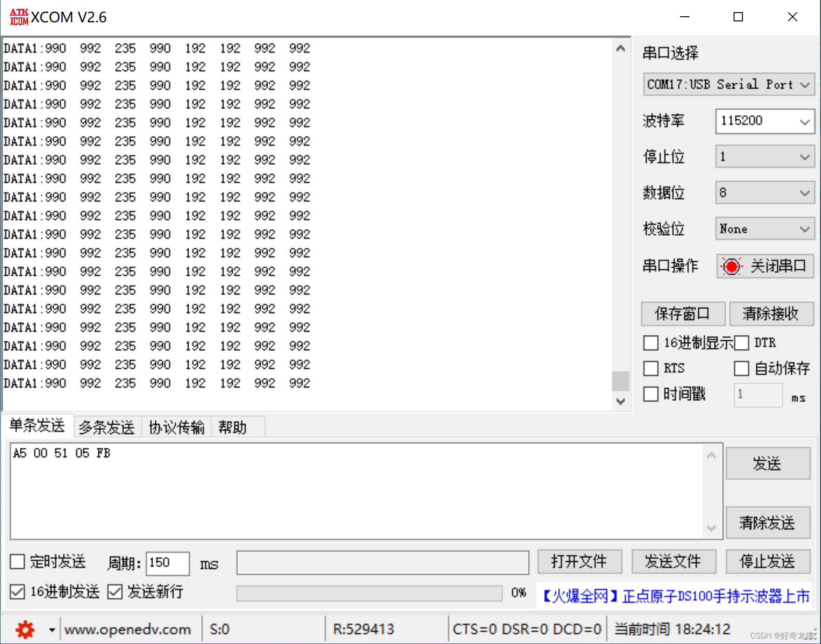Enable 16进制显示 hex display checkbox
The image size is (821, 644).
pyautogui.click(x=651, y=343)
